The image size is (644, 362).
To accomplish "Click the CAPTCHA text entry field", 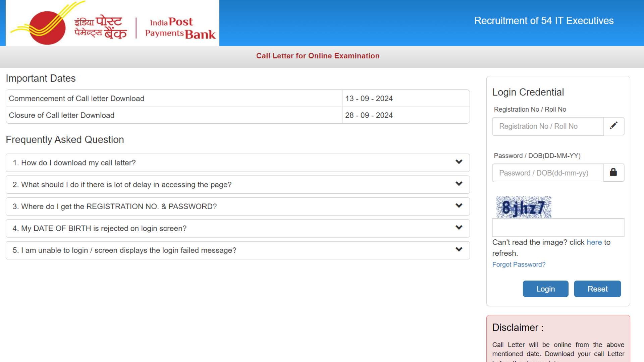I will tap(558, 228).
